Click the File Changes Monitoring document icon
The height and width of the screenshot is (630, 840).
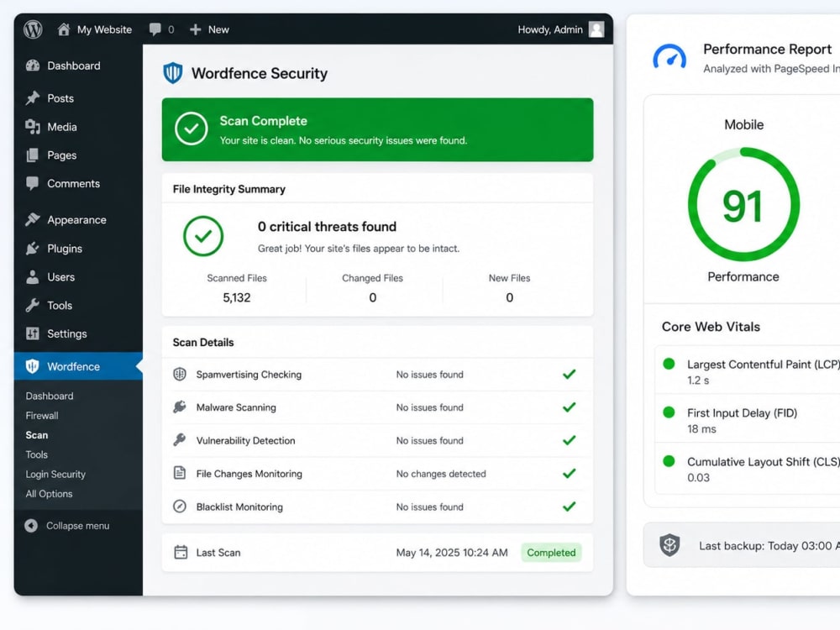[180, 473]
